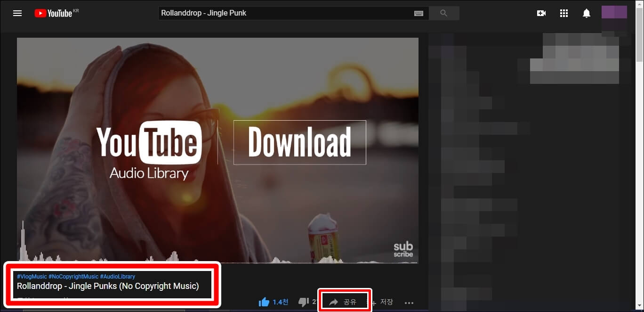
Task: Open the hamburger guide menu
Action: click(17, 13)
